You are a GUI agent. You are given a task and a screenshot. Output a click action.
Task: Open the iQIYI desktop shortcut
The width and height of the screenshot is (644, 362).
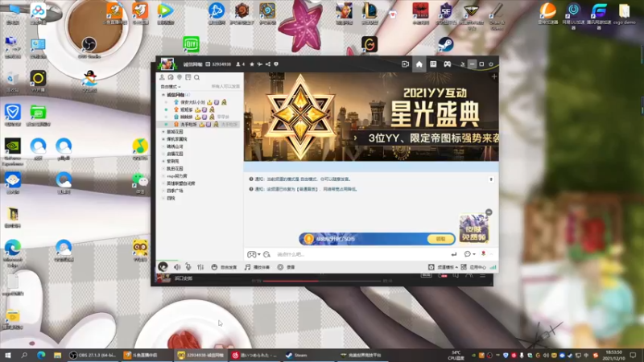191,44
